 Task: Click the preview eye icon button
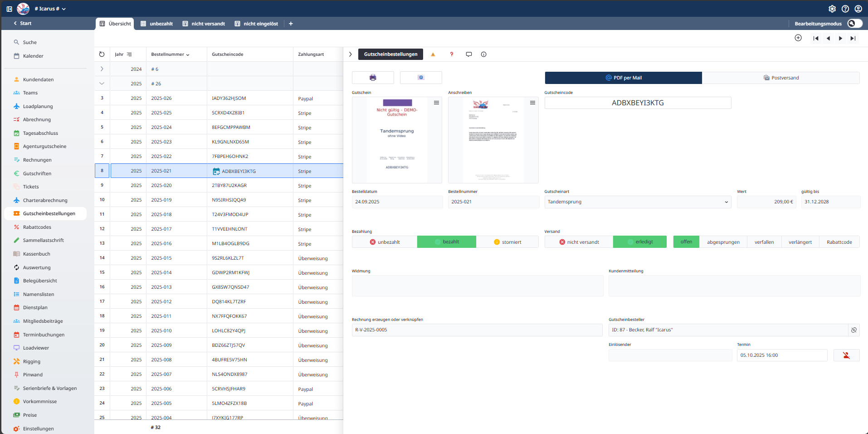[421, 78]
